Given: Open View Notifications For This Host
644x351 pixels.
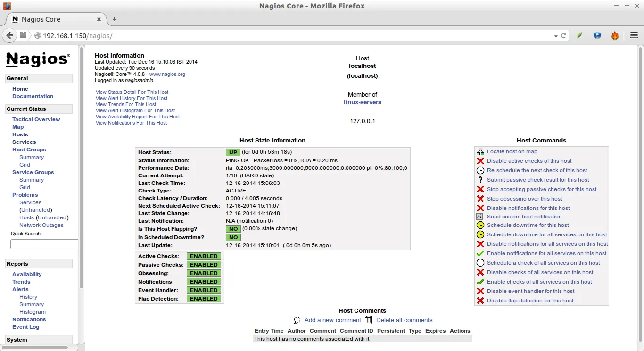Looking at the screenshot, I should pyautogui.click(x=132, y=123).
